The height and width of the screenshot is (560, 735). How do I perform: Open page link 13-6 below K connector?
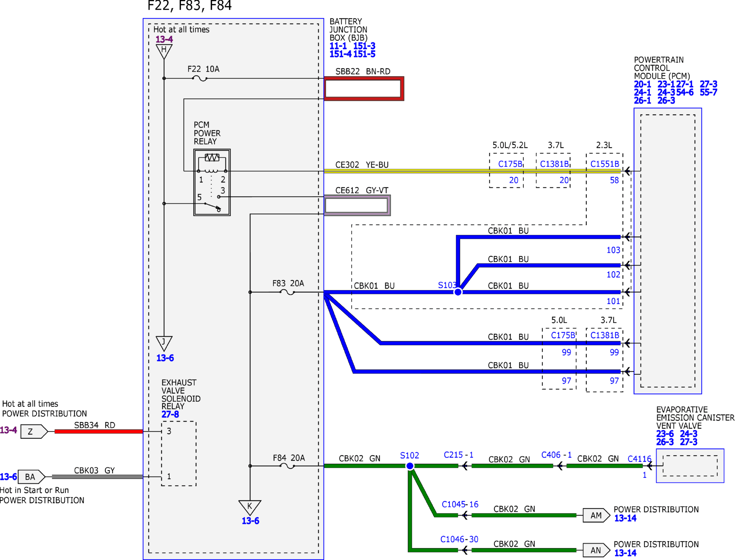tap(251, 521)
